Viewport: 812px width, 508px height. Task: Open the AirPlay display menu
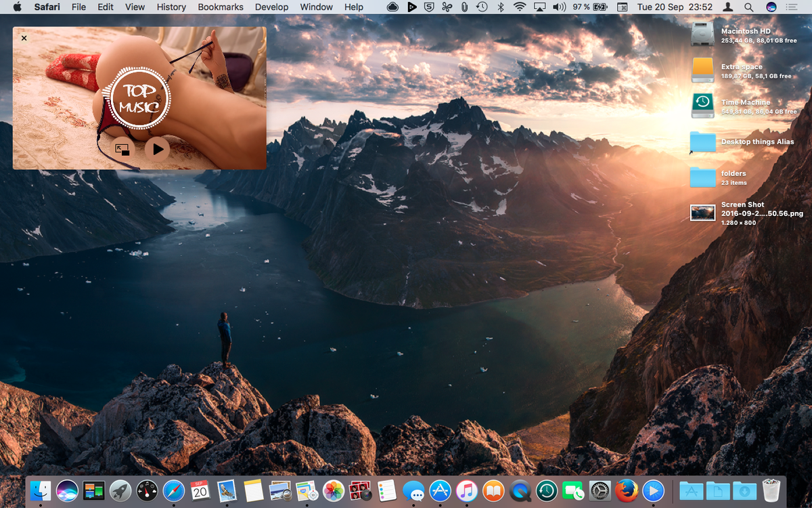[539, 7]
